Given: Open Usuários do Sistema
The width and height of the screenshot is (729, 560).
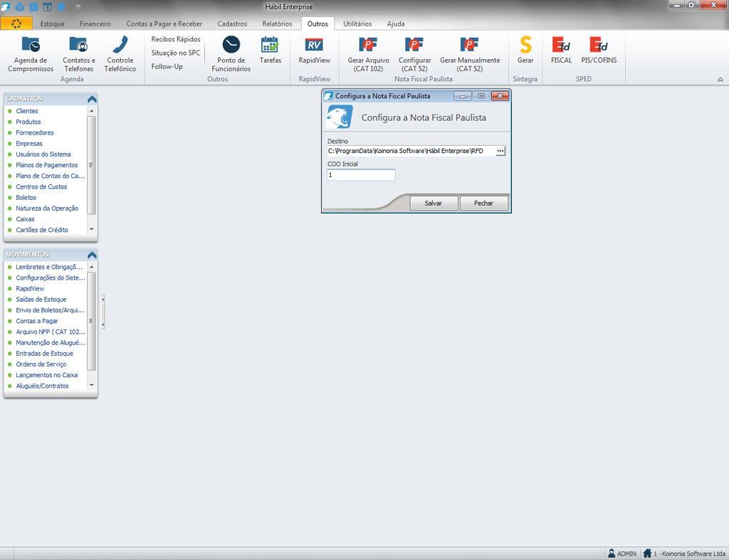Looking at the screenshot, I should pyautogui.click(x=43, y=154).
